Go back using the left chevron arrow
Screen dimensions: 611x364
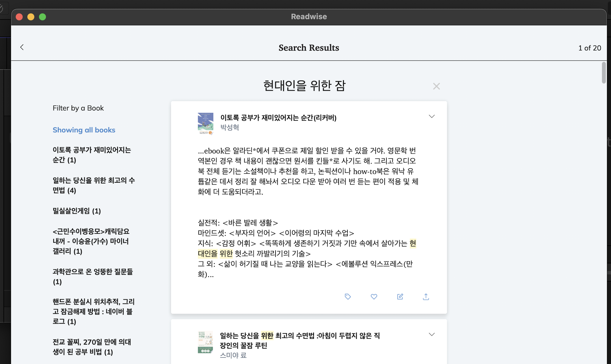click(22, 47)
